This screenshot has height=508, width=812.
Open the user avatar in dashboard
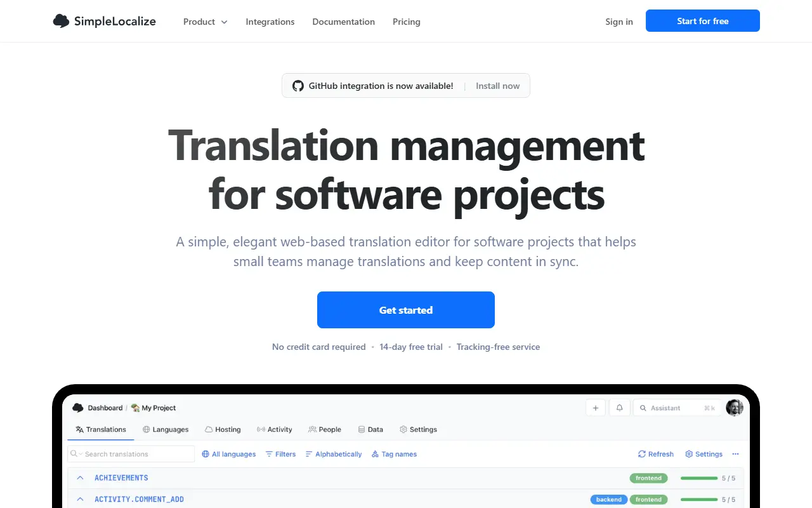coord(735,408)
